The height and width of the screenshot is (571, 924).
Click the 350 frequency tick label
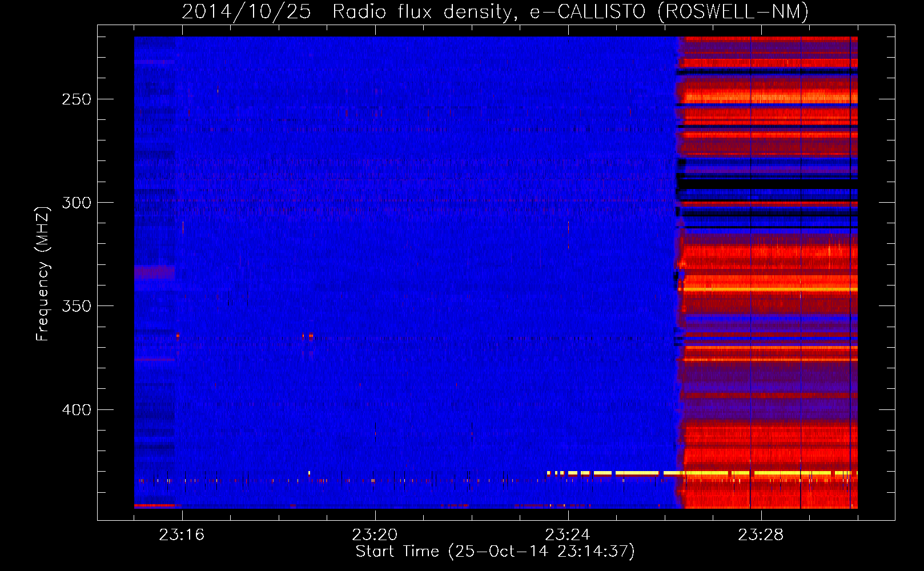[x=77, y=306]
